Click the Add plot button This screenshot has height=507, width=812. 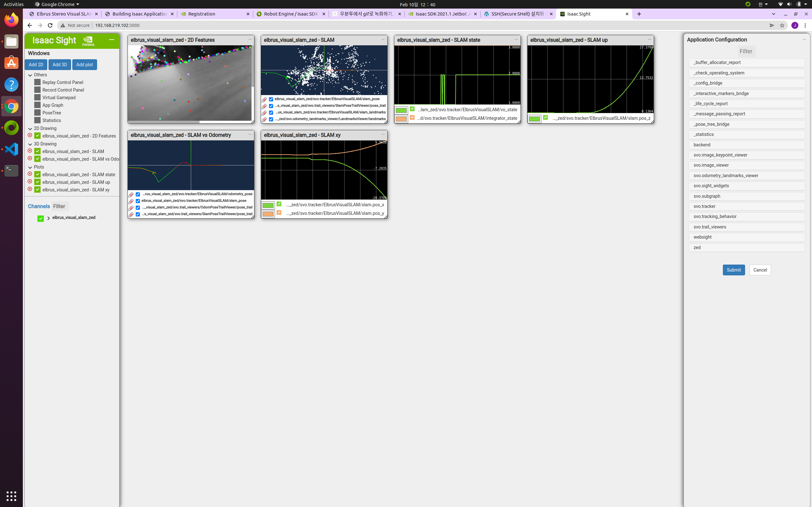84,64
